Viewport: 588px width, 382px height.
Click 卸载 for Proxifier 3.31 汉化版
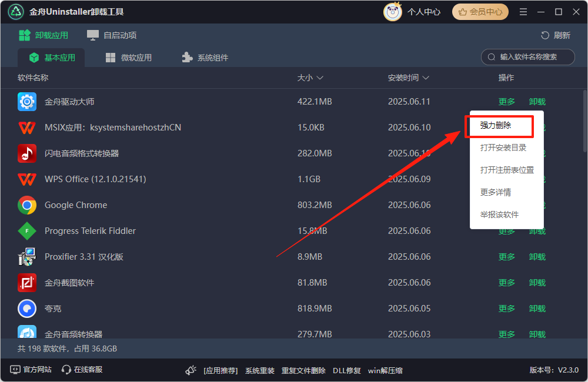[537, 257]
